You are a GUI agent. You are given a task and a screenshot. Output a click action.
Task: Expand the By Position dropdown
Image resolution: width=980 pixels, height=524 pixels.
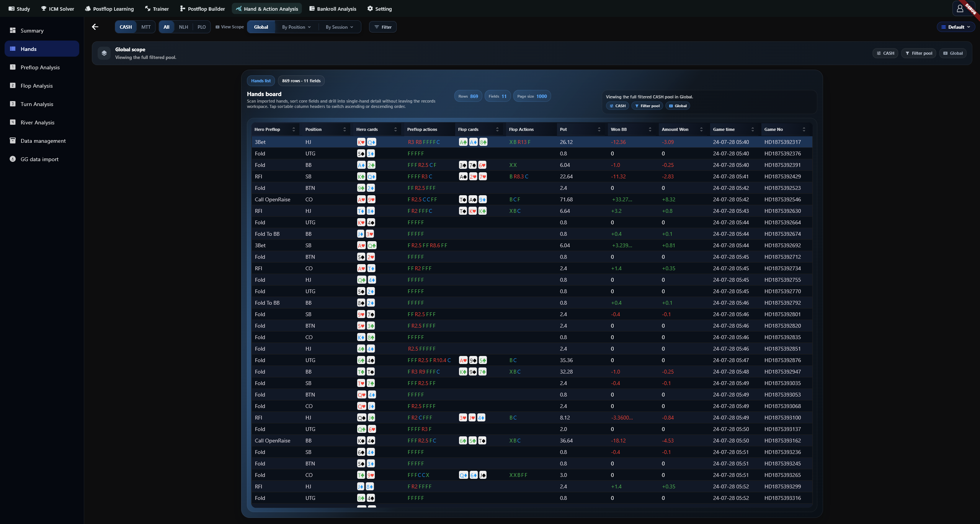pos(296,27)
